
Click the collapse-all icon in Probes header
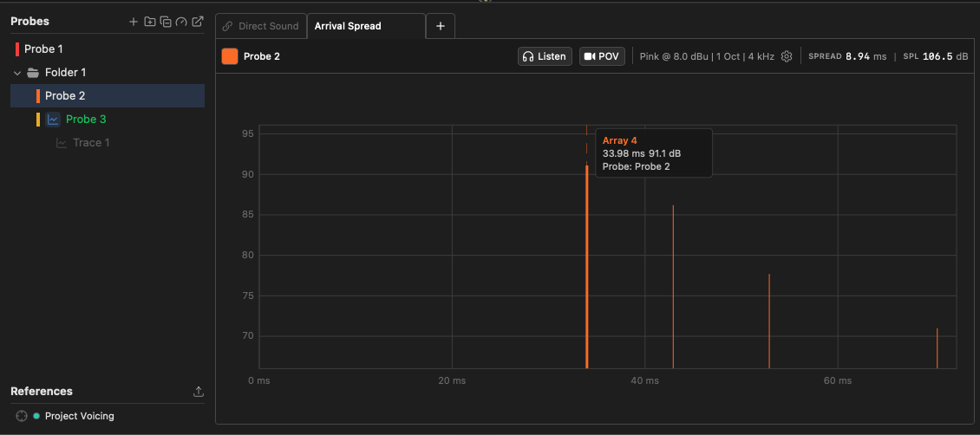coord(166,22)
